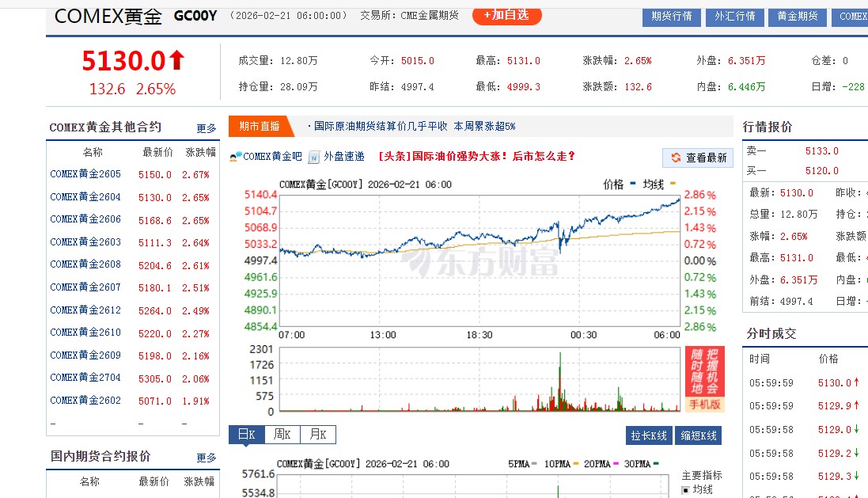Open the COMEX黄金2605 contract link

click(85, 174)
